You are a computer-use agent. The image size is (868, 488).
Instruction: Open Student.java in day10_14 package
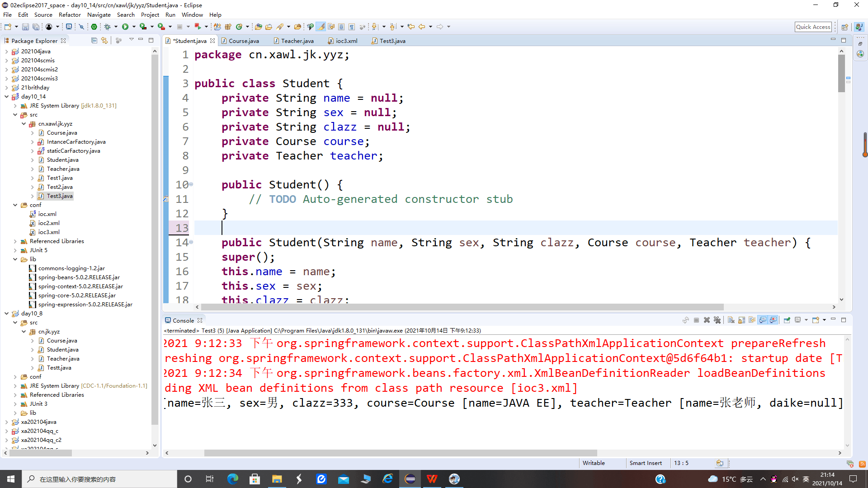[x=62, y=160]
